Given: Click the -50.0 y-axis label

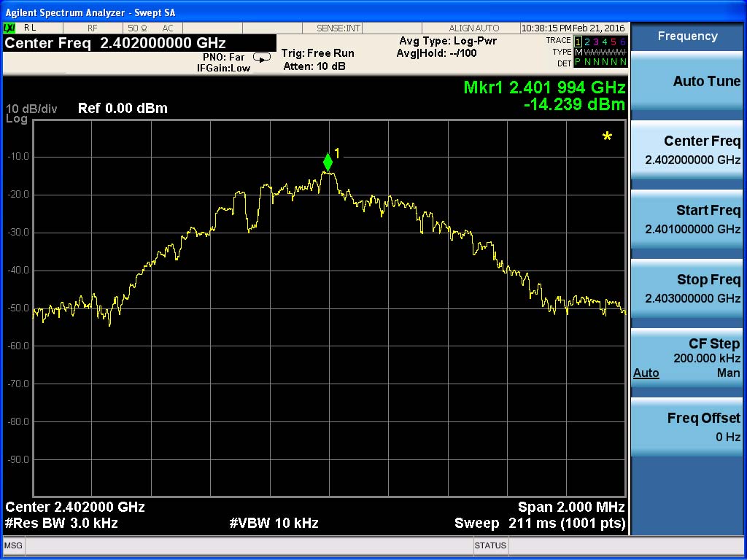Looking at the screenshot, I should coord(18,308).
